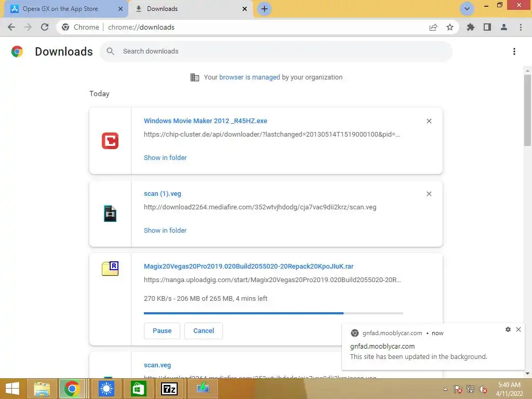This screenshot has width=532, height=399.
Task: Click the forward navigation arrow
Action: pos(28,27)
